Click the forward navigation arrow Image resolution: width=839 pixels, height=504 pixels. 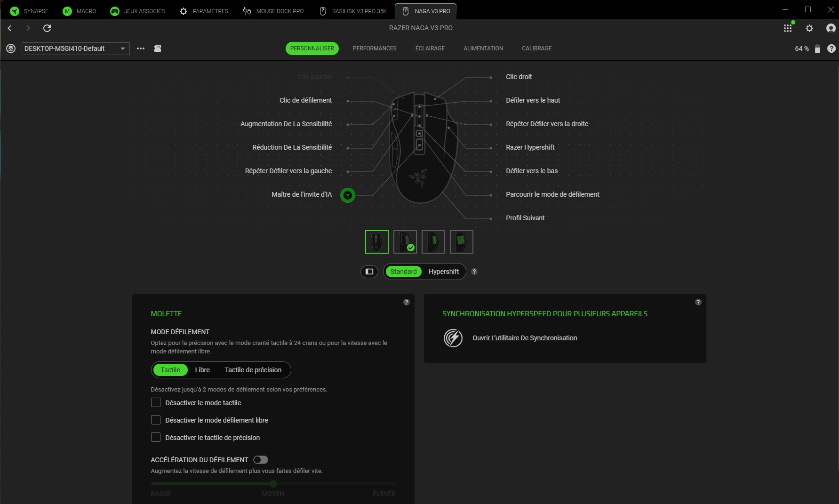coord(28,28)
